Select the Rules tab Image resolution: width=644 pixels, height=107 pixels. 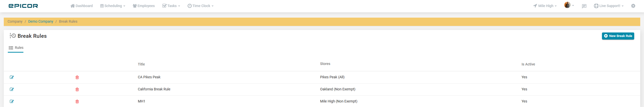click(16, 48)
